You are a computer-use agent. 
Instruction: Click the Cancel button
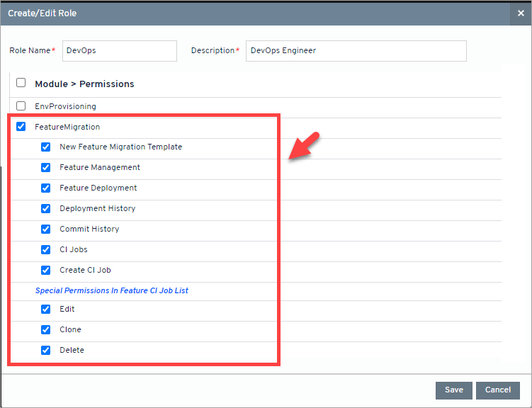coord(498,390)
